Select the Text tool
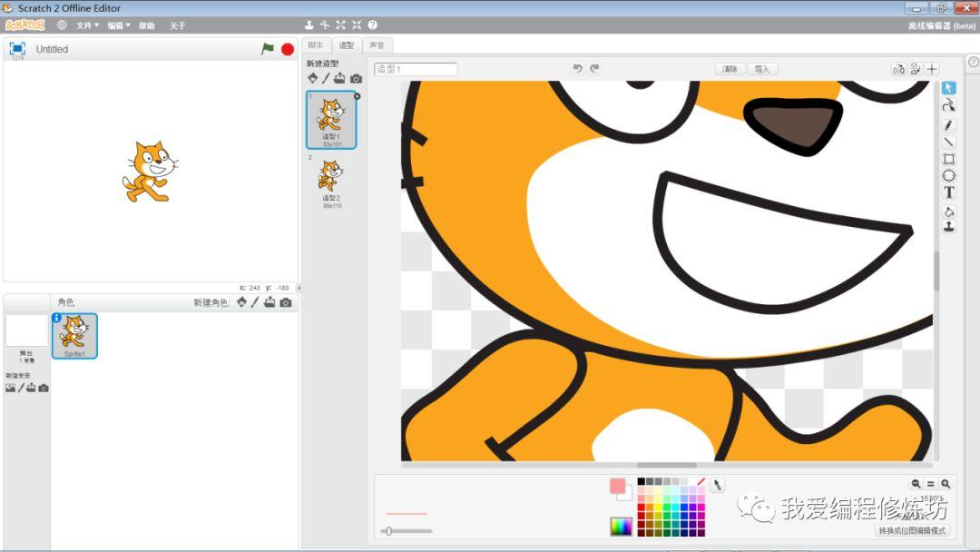Image resolution: width=980 pixels, height=552 pixels. (x=949, y=192)
